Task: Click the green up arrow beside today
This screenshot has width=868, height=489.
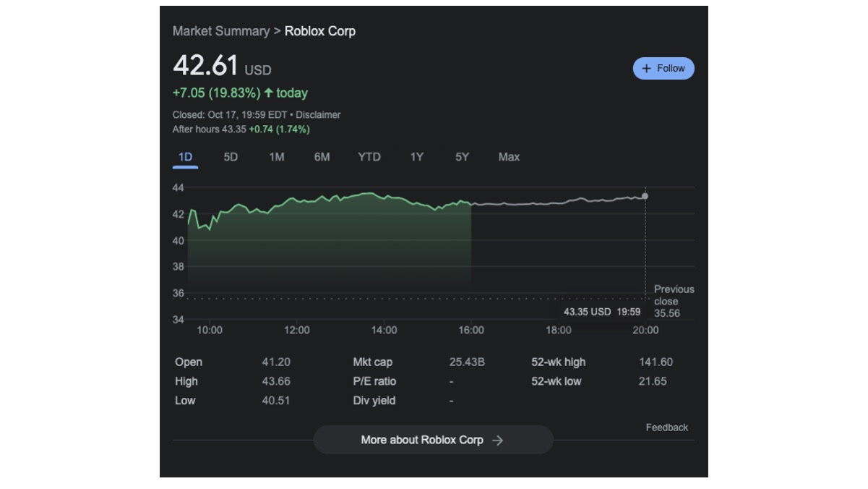Action: coord(269,93)
